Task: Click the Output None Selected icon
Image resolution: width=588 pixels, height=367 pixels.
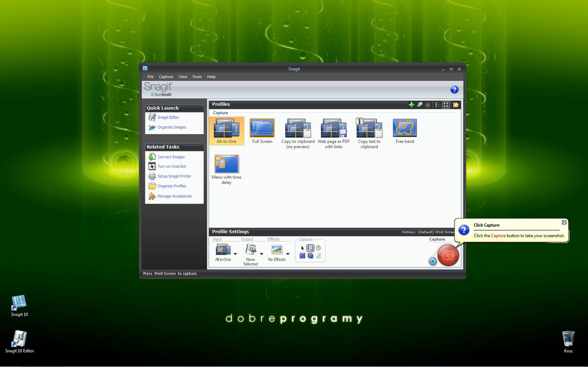Action: [x=251, y=250]
